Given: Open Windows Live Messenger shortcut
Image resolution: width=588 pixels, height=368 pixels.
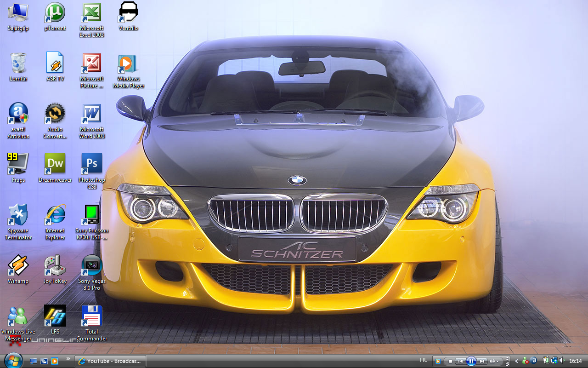Looking at the screenshot, I should (18, 324).
